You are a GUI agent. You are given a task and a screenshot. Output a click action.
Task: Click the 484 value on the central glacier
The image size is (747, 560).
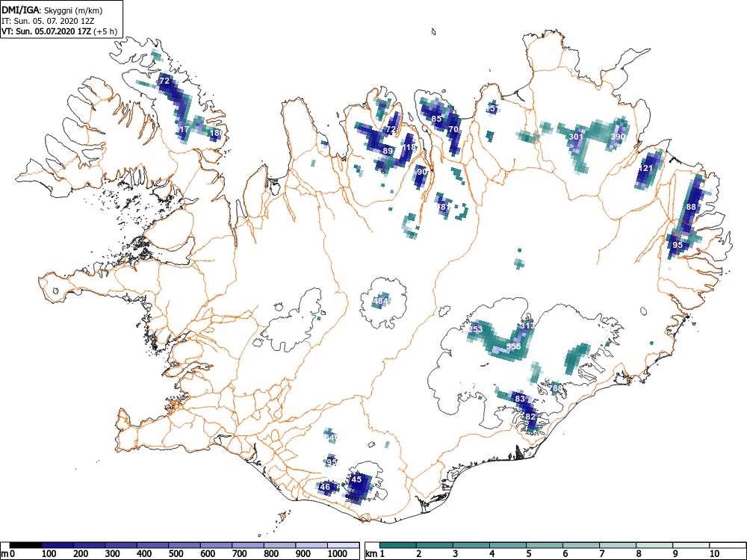coord(380,301)
